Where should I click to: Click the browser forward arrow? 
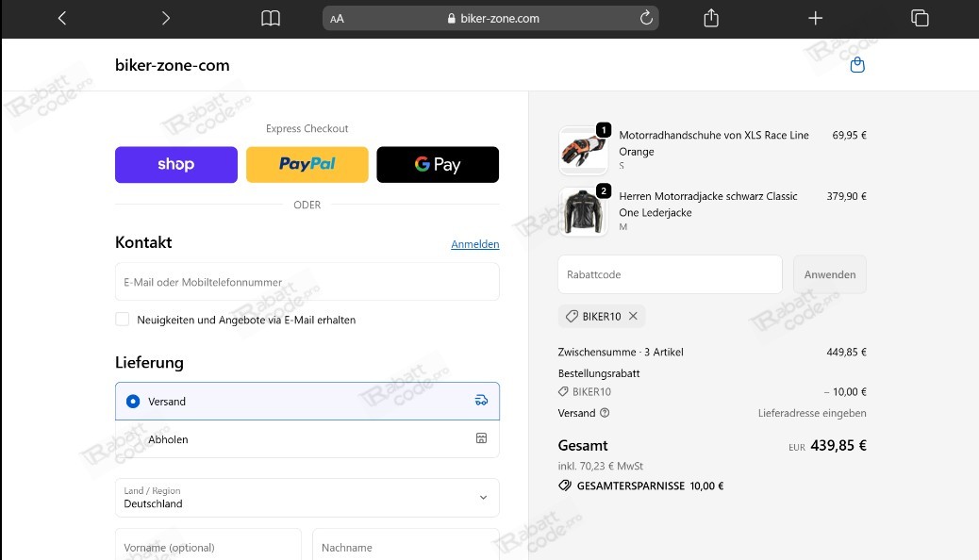166,18
